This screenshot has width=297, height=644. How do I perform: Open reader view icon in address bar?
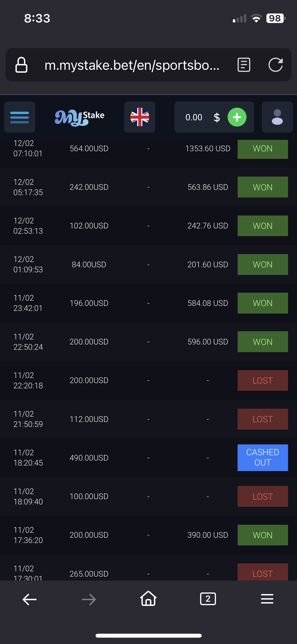click(244, 65)
